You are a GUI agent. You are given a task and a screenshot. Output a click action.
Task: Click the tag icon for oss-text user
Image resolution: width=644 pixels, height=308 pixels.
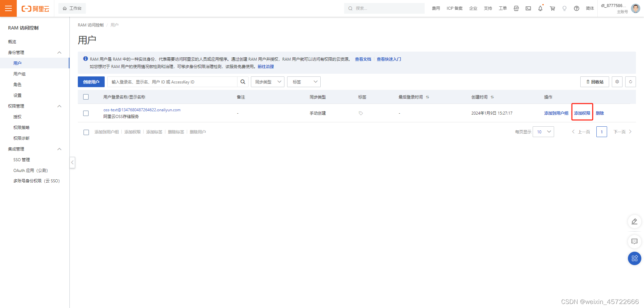point(361,113)
